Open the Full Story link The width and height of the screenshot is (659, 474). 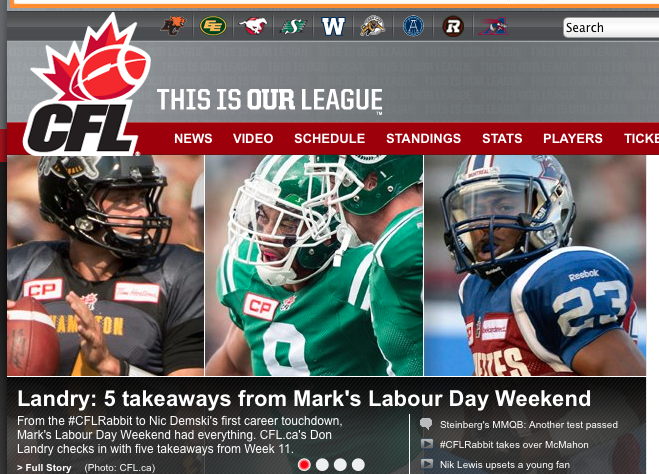45,468
